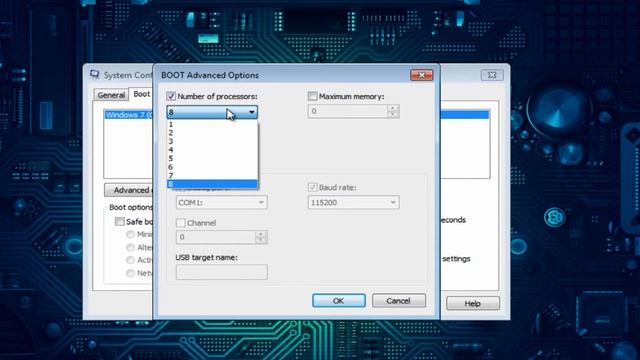The height and width of the screenshot is (360, 640).
Task: Select 6 processors option
Action: click(x=212, y=167)
